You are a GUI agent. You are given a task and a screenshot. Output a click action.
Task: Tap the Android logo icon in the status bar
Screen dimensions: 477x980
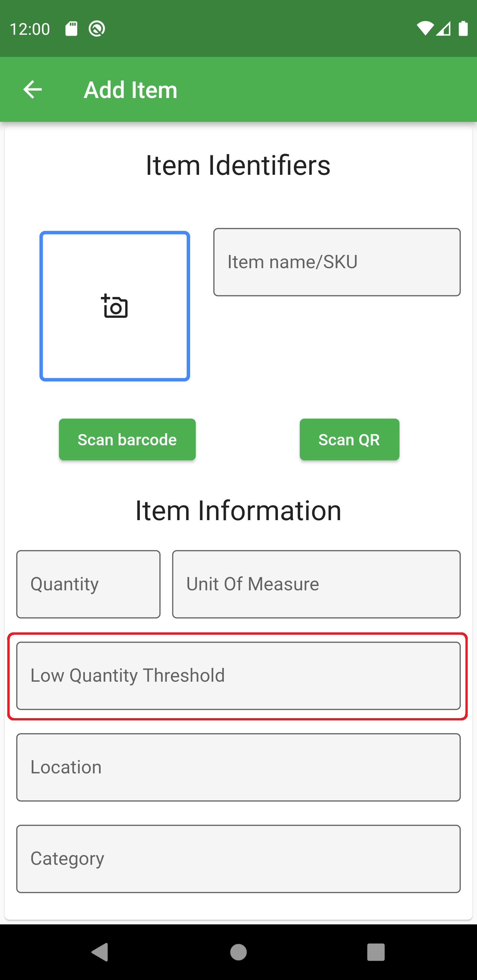tap(96, 28)
